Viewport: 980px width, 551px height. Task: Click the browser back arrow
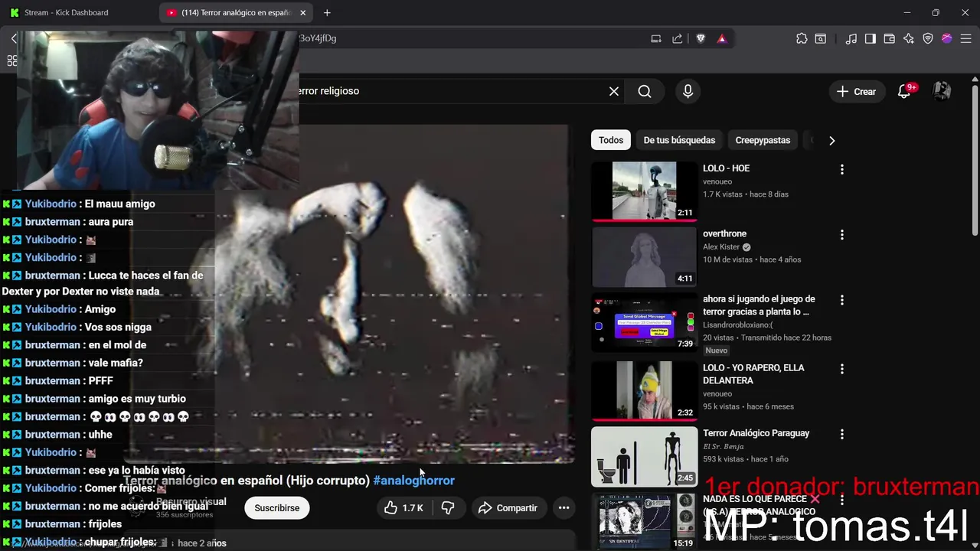click(x=14, y=38)
